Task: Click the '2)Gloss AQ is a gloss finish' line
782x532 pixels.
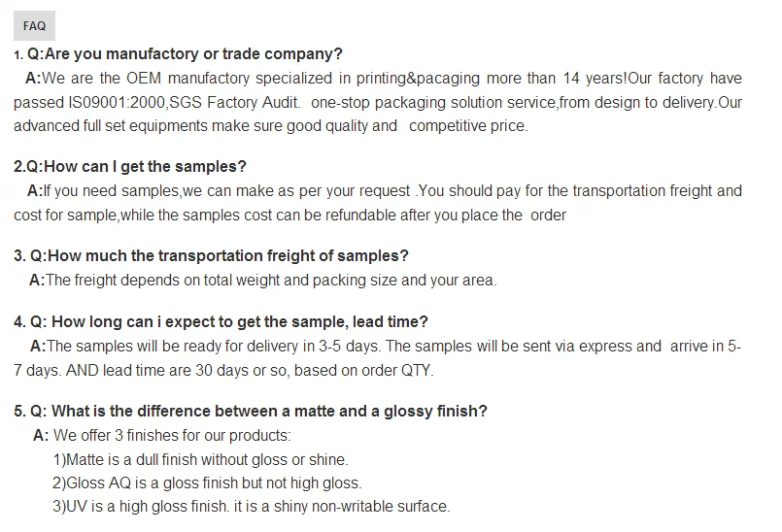Action: (x=207, y=482)
